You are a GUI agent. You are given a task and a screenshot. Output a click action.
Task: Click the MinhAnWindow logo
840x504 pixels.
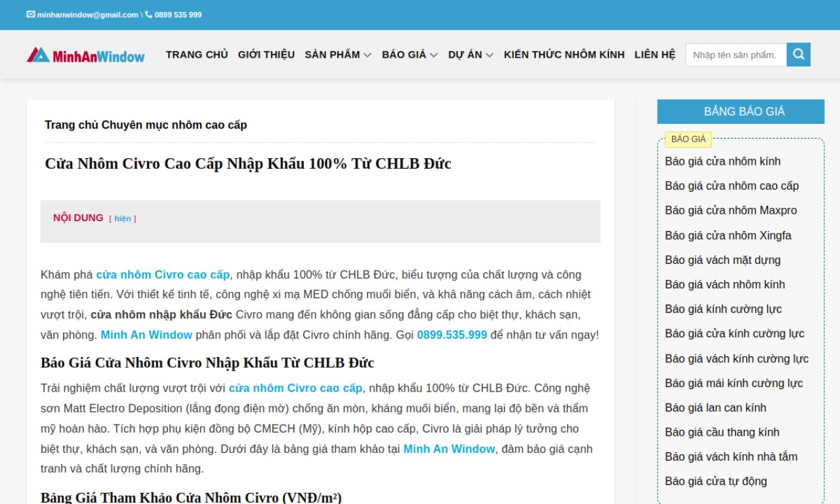pyautogui.click(x=85, y=55)
